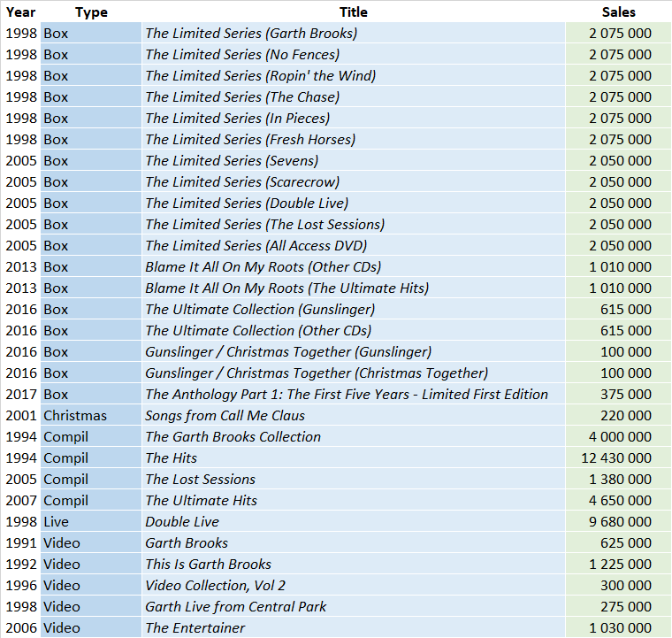Screen dimensions: 672x638
Task: Click the 1 030 000 sales value
Action: click(x=620, y=627)
